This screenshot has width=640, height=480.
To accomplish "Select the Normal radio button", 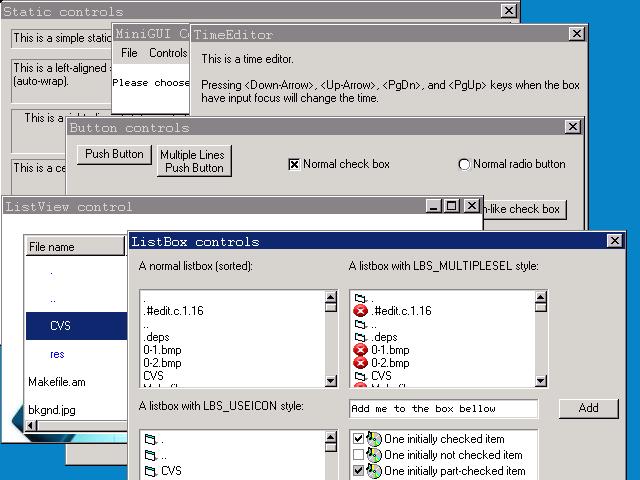I will coord(464,164).
